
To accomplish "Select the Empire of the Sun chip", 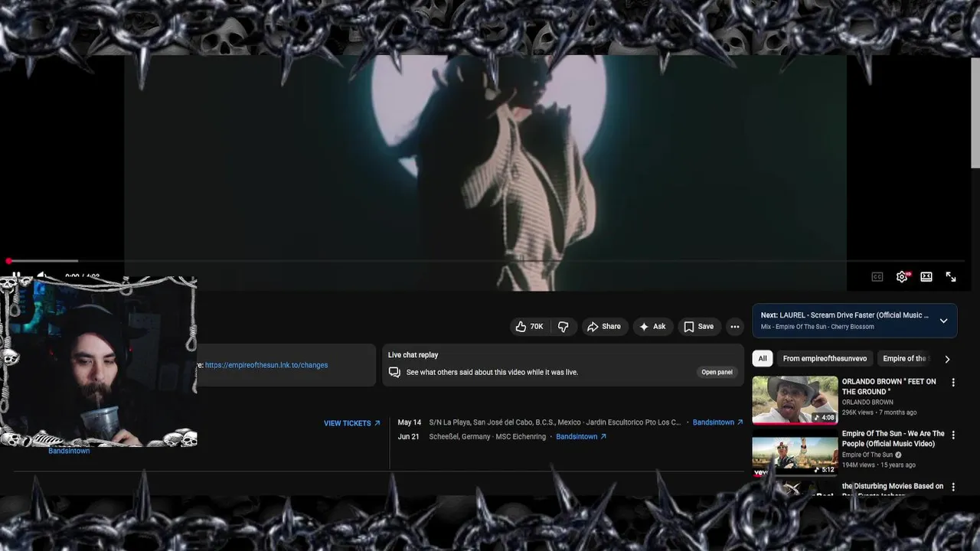I will (904, 358).
